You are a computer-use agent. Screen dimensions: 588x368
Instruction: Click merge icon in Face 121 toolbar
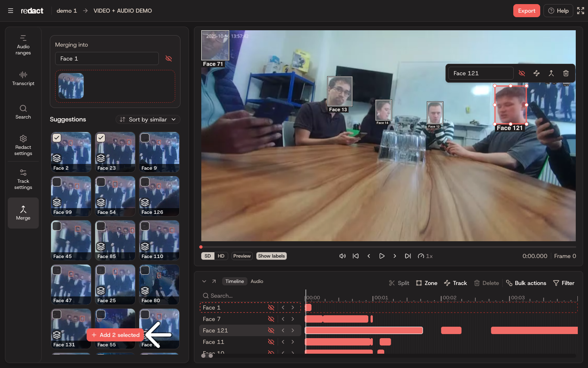point(551,73)
